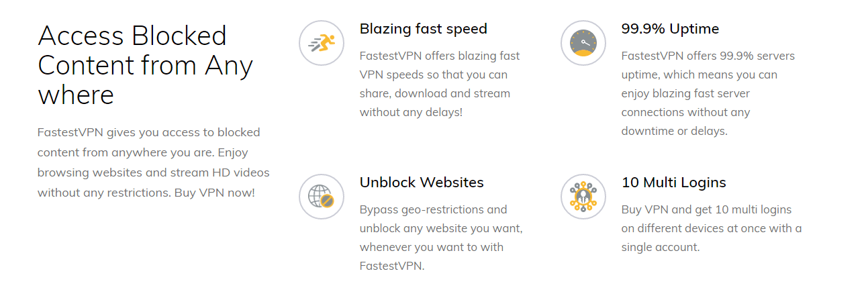Click the 'single account.' text
868x300 pixels.
(x=661, y=247)
